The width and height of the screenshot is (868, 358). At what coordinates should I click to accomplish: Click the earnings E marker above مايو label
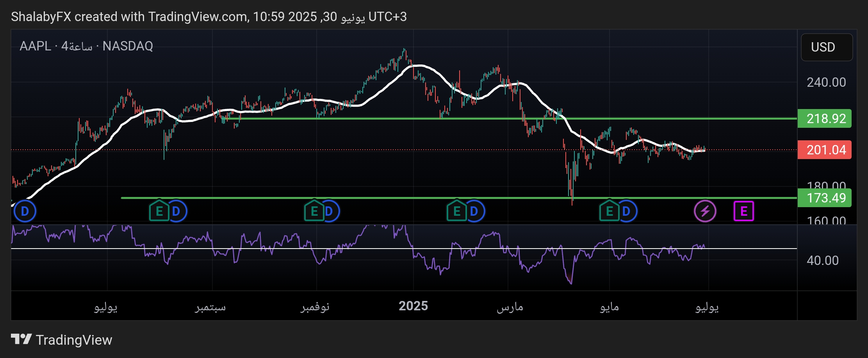pos(609,211)
